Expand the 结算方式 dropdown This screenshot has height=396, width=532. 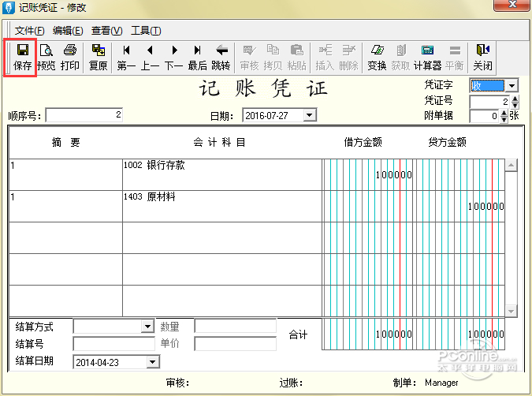147,327
